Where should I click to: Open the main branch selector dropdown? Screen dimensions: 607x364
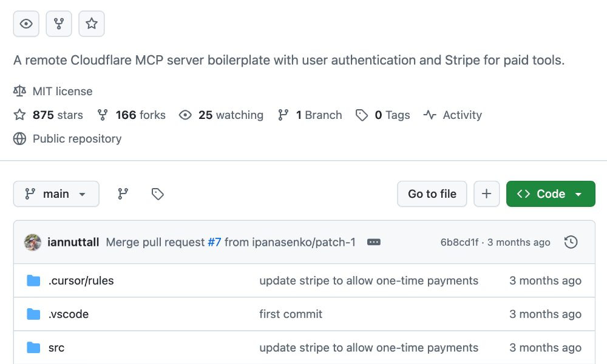coord(56,194)
